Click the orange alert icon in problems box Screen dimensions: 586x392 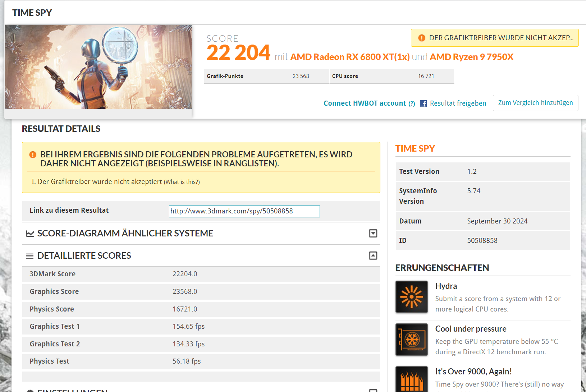pos(33,155)
